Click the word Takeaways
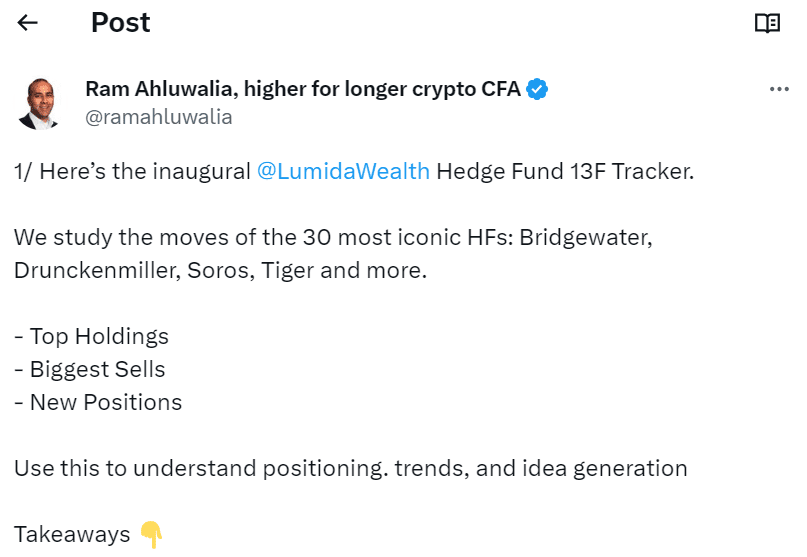The width and height of the screenshot is (807, 557). (72, 535)
